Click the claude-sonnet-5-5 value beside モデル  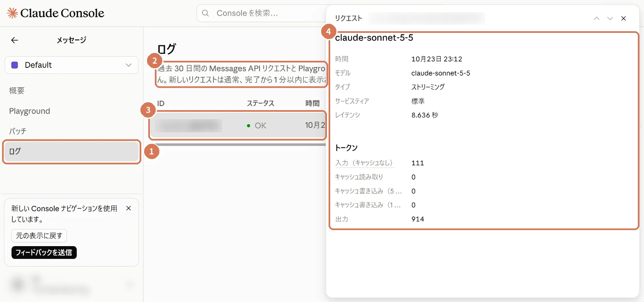pos(441,73)
